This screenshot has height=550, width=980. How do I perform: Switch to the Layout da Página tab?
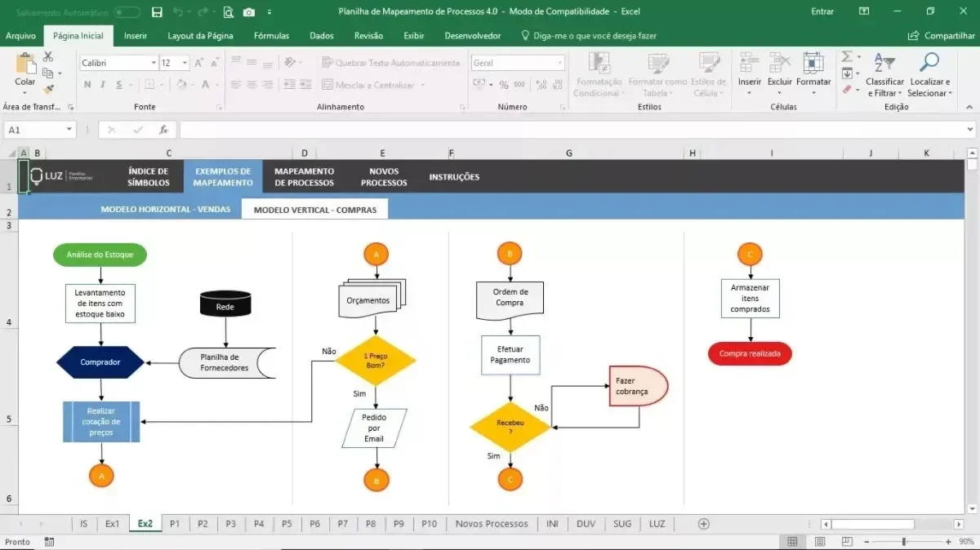[x=200, y=36]
